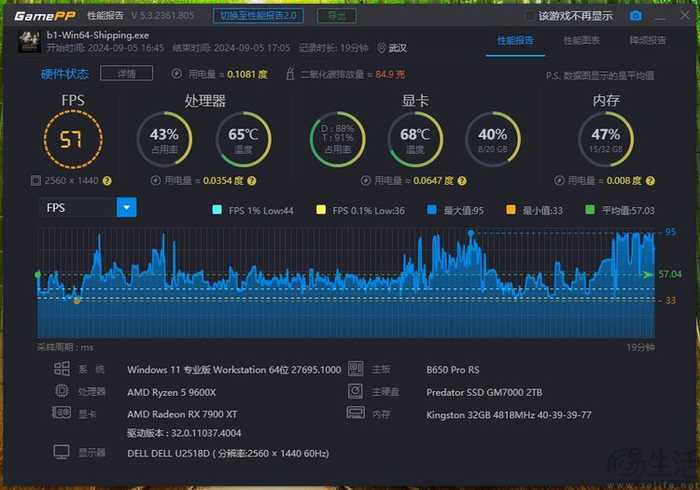Click help icon beside memory power usage
This screenshot has width=700, height=490.
tap(649, 181)
